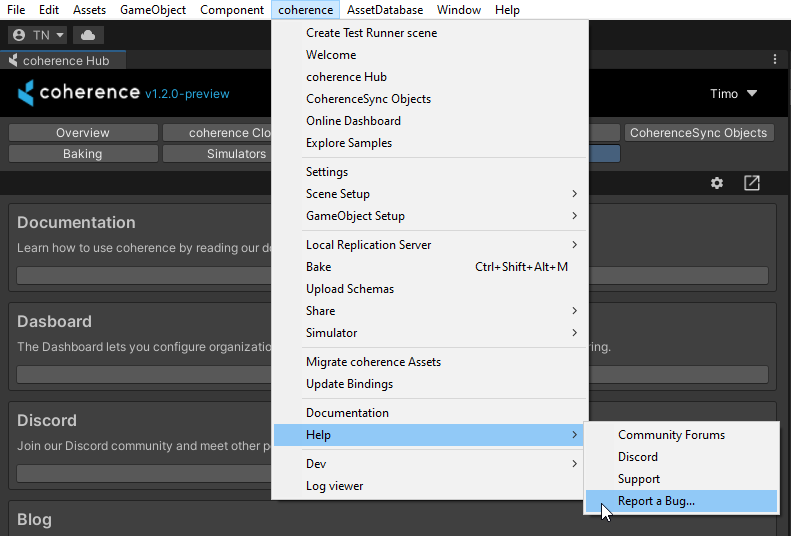Screen dimensions: 791x536
Task: Open settings gear icon in Hub
Action: (717, 183)
